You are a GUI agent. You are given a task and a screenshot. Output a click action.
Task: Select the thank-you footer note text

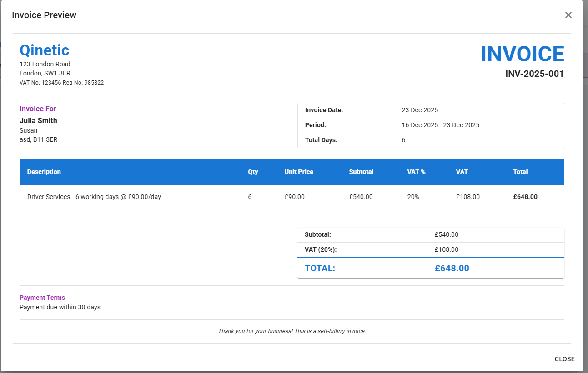[291, 331]
